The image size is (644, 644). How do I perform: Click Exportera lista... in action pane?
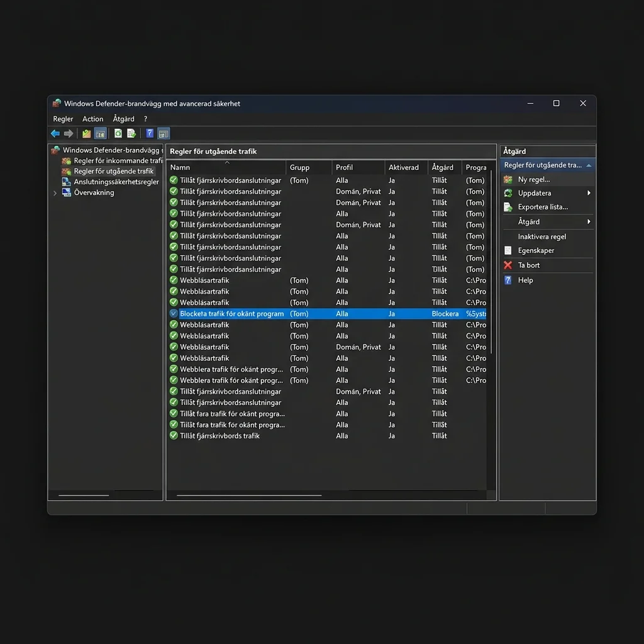pyautogui.click(x=543, y=207)
